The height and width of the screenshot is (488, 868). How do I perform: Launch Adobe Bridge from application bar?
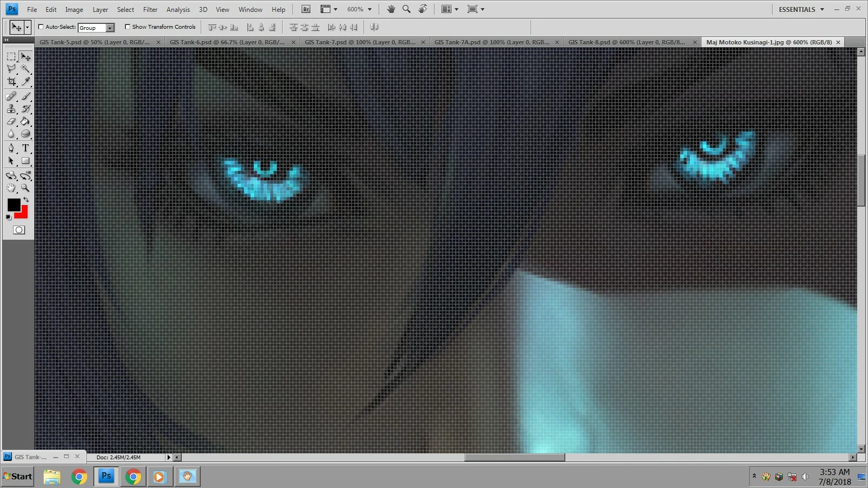click(x=306, y=9)
